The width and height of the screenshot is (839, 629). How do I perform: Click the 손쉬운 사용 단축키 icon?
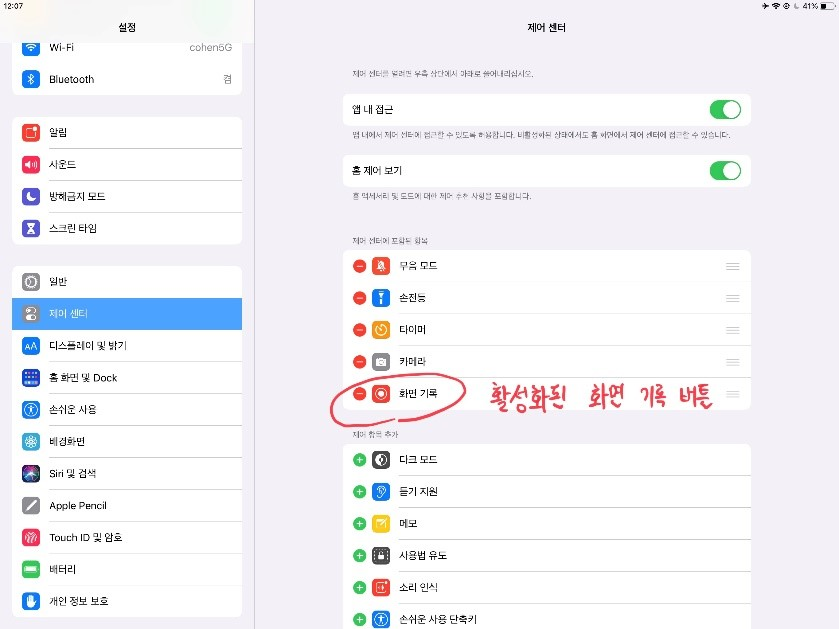point(381,619)
